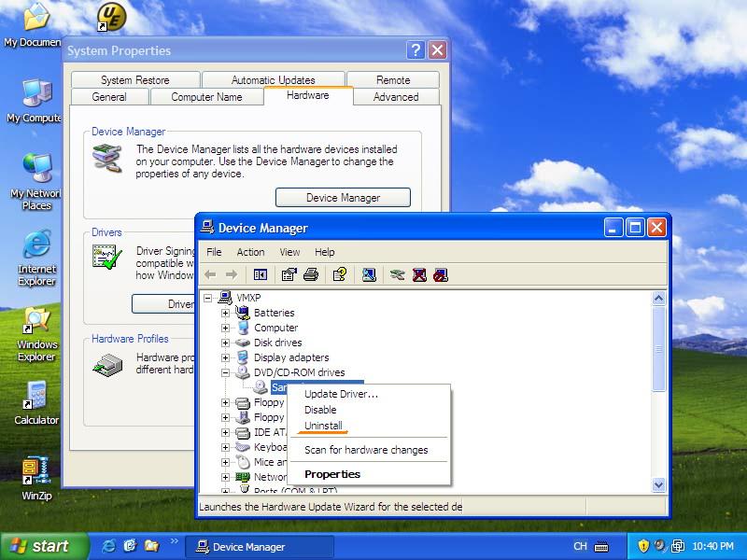The height and width of the screenshot is (560, 747).
Task: Collapse the VMXP root node
Action: click(207, 298)
